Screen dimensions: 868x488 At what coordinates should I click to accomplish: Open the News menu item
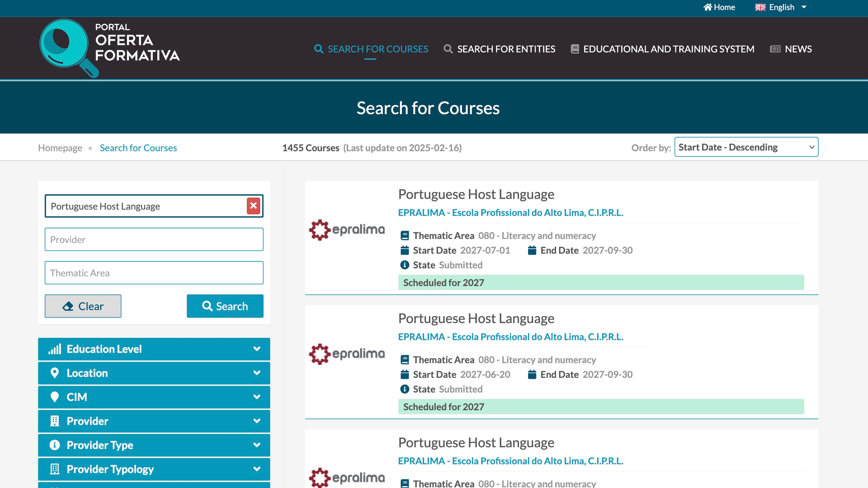(x=791, y=49)
